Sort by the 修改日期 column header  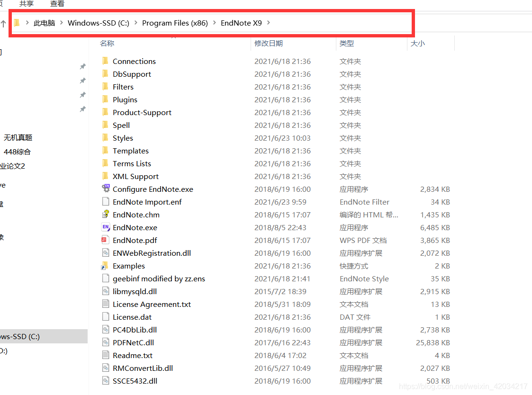click(x=269, y=43)
